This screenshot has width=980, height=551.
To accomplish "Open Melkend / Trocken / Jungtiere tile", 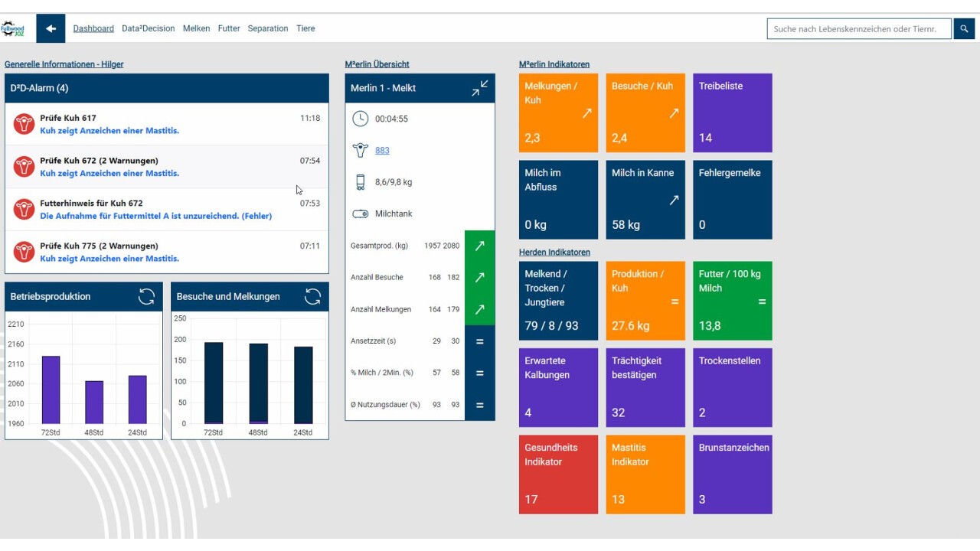I will (x=558, y=301).
